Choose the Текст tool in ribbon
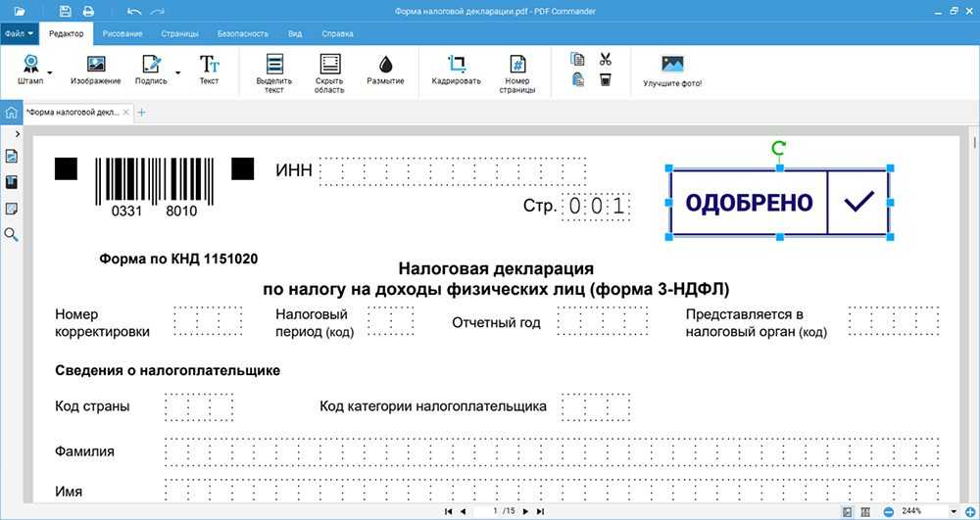Image resolution: width=980 pixels, height=520 pixels. coord(209,66)
